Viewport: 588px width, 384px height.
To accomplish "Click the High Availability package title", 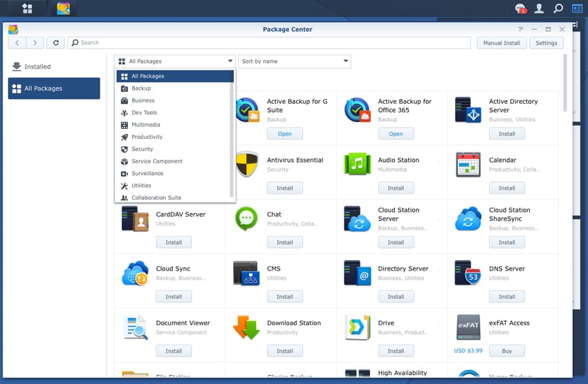I will pyautogui.click(x=403, y=373).
